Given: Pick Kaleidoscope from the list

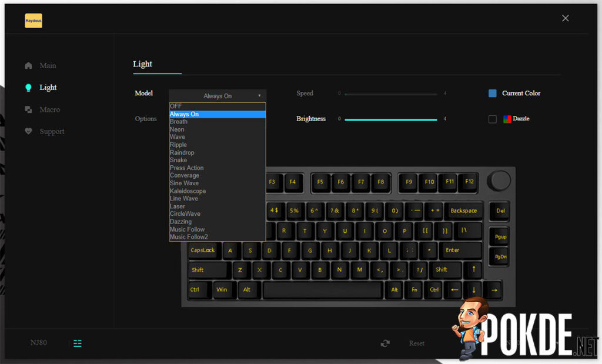Looking at the screenshot, I should click(218, 191).
